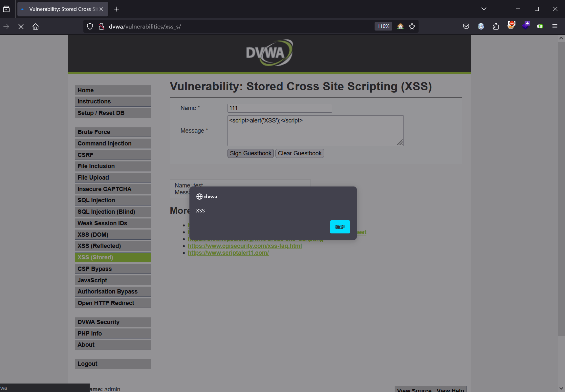Click Logout in sidebar
This screenshot has width=565, height=392.
113,364
